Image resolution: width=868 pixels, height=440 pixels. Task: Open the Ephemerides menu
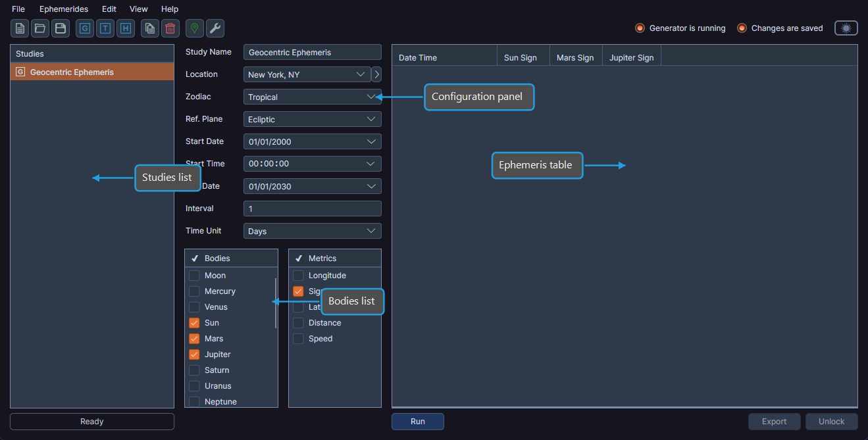(63, 9)
